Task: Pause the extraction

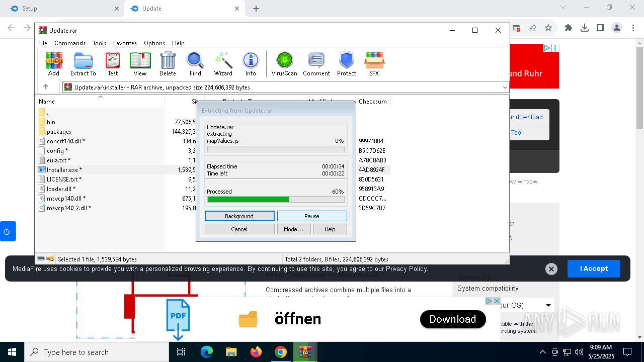Action: (x=312, y=216)
